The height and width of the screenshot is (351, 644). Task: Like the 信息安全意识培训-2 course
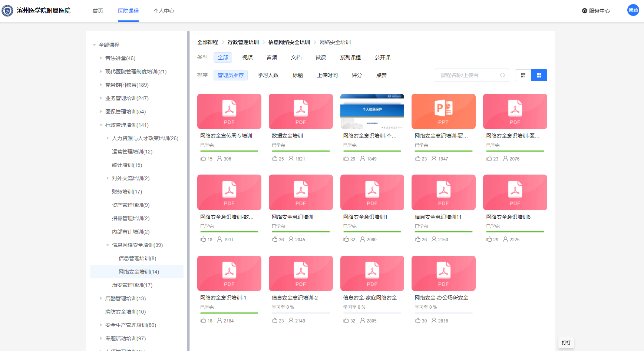[x=275, y=321]
